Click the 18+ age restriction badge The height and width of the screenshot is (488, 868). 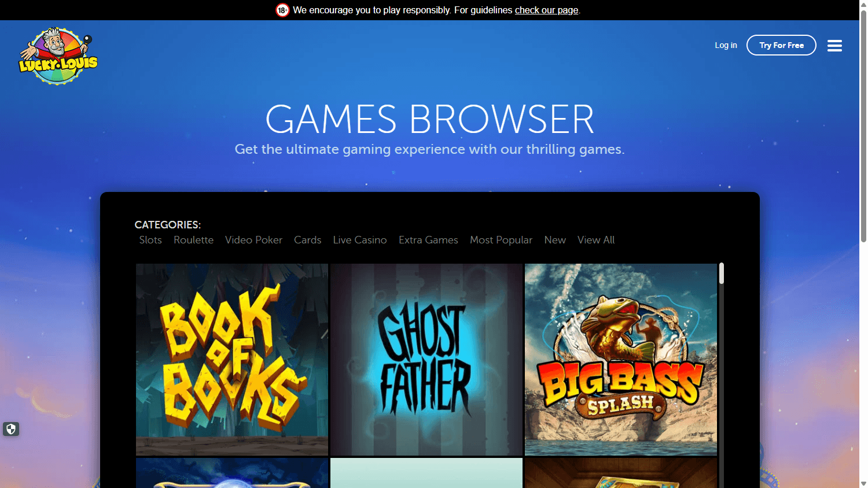pyautogui.click(x=282, y=10)
